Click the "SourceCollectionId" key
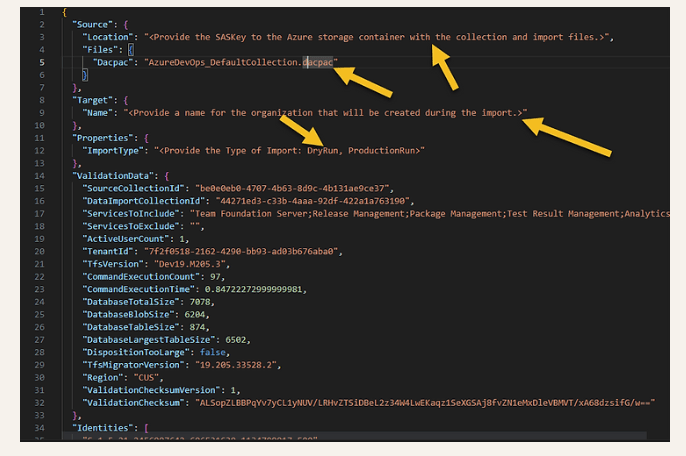 coord(133,188)
